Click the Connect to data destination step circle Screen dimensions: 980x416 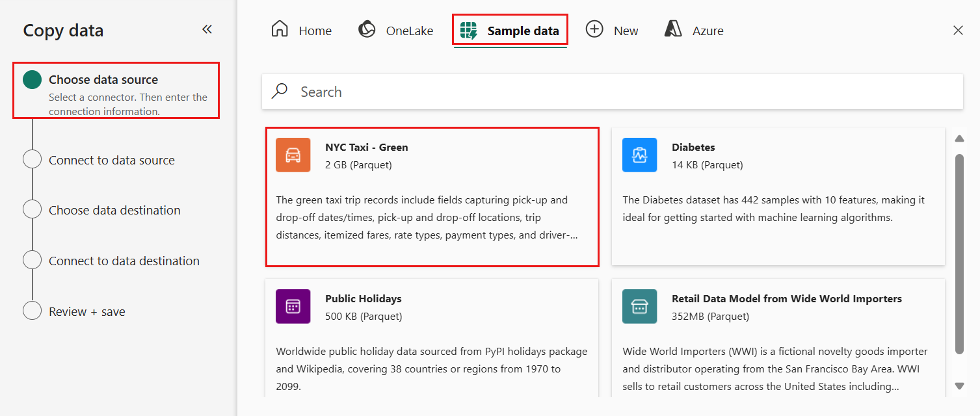pos(32,261)
